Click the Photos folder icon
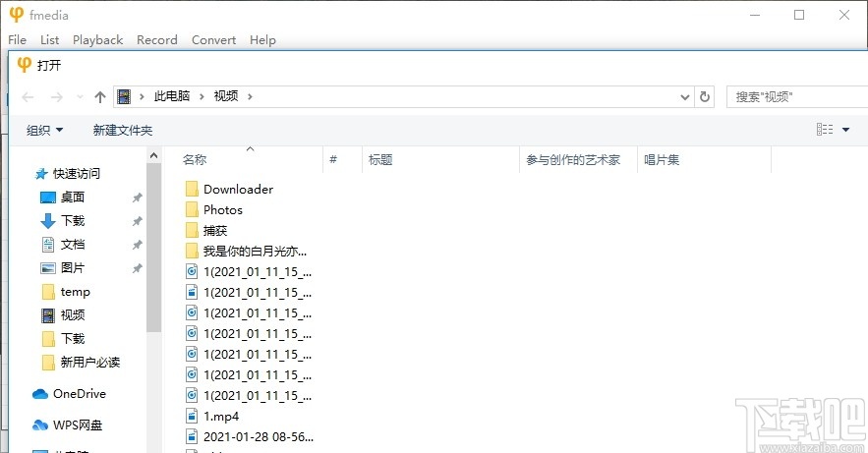868x453 pixels. pos(192,209)
